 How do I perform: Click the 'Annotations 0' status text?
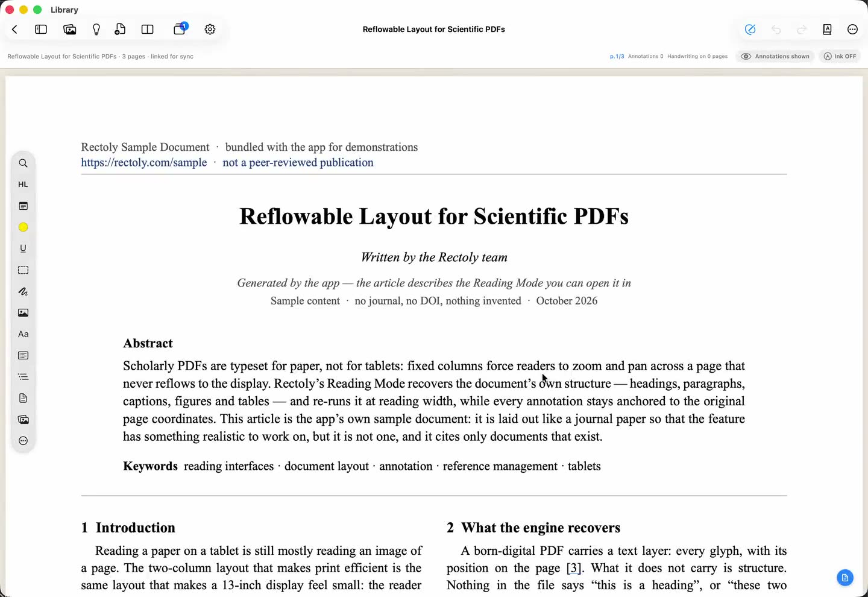[x=646, y=56]
